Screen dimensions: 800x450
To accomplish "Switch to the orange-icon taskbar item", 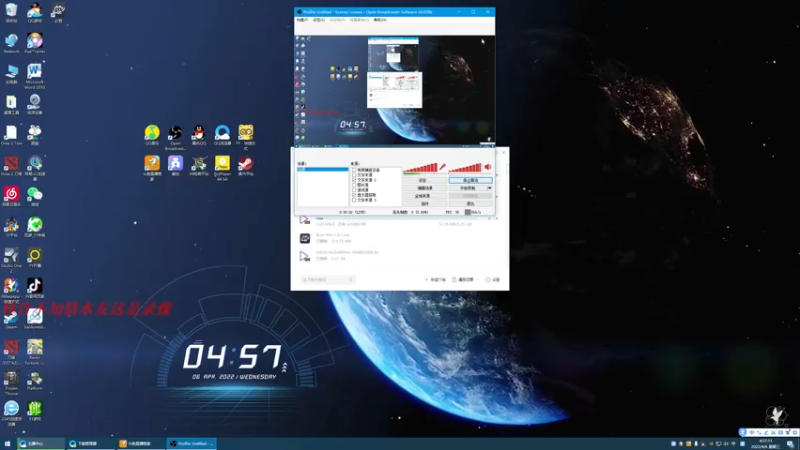I will (x=140, y=443).
